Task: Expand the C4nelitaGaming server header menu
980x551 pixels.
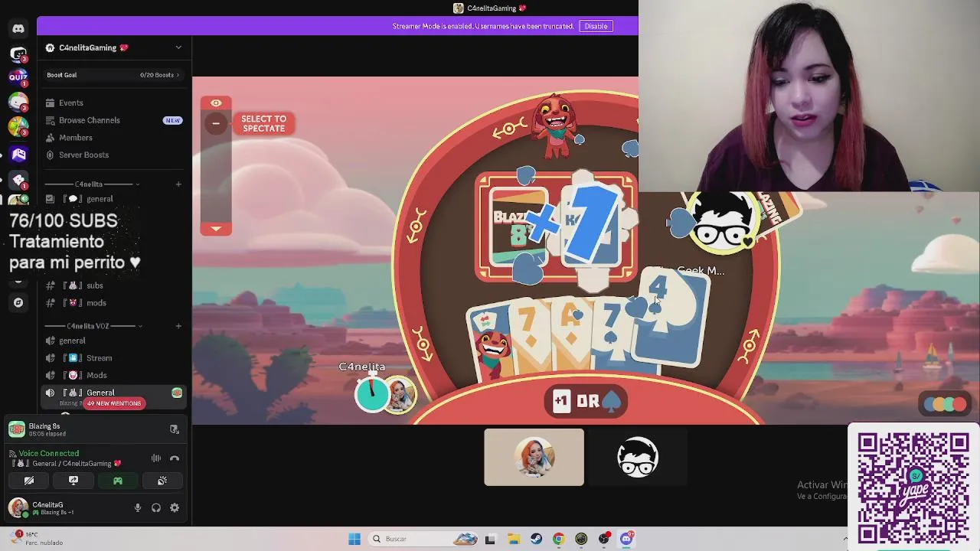Action: pos(115,47)
